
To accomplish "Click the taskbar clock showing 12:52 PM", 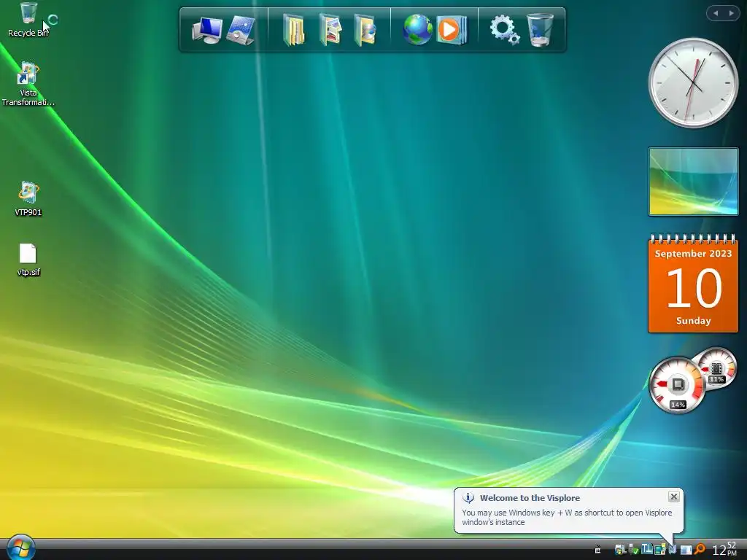I will coord(724,549).
